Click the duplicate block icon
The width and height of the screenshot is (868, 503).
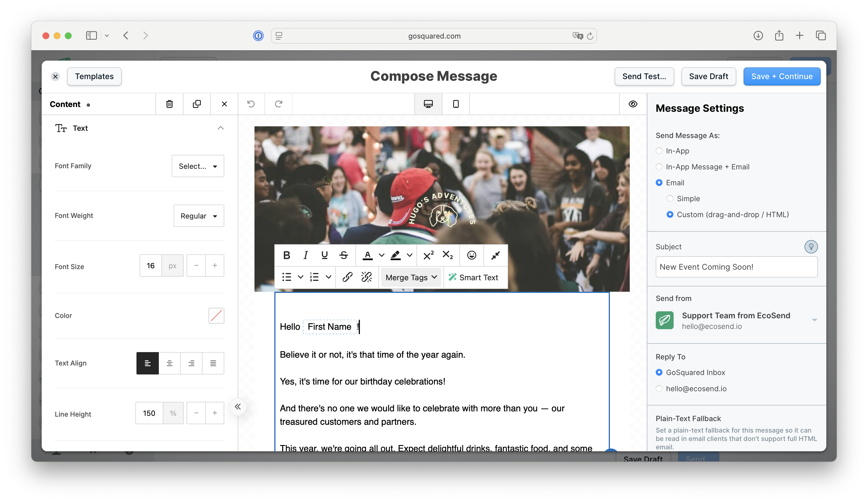(x=197, y=104)
